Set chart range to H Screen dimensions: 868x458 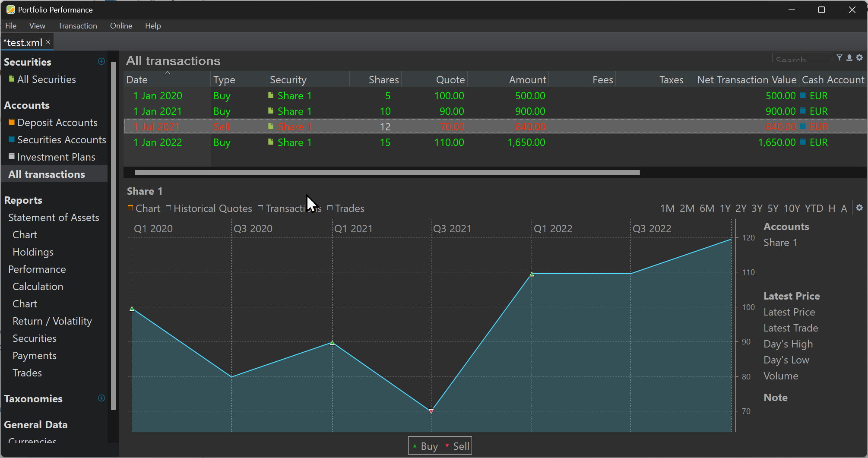coord(832,208)
